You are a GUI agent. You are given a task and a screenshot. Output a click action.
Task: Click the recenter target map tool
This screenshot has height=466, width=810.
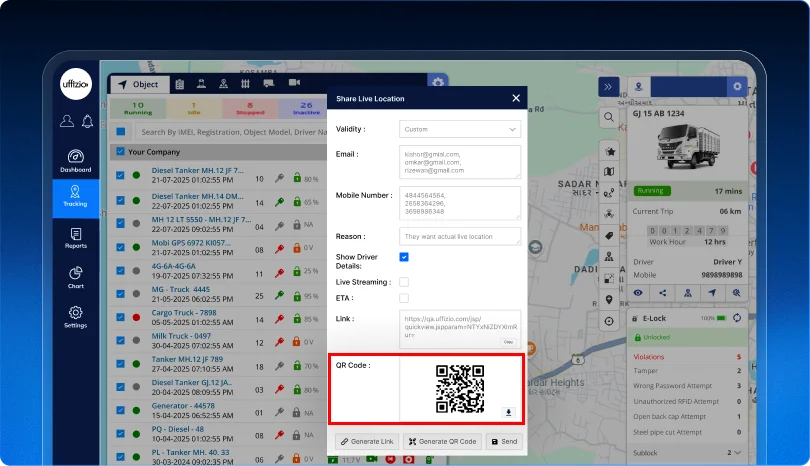click(609, 321)
